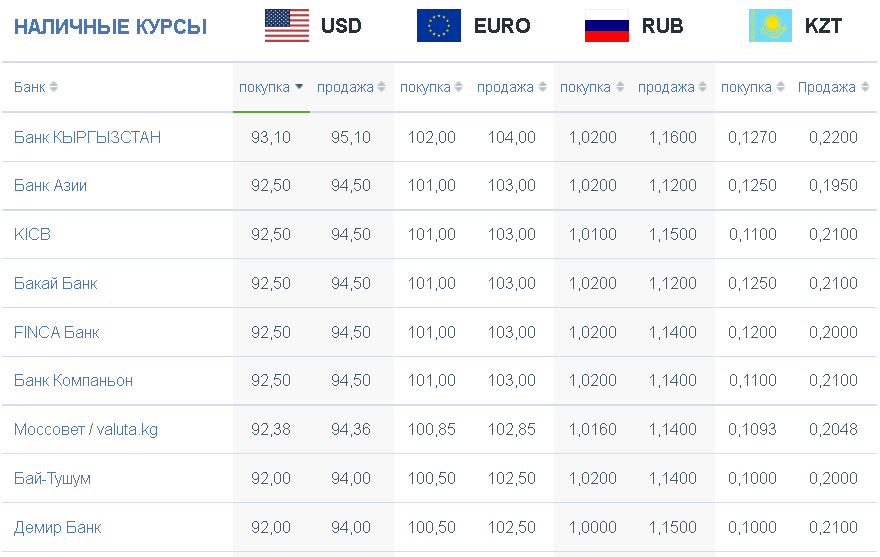Open the Бакай Банк link
This screenshot has width=880, height=557.
[x=56, y=284]
